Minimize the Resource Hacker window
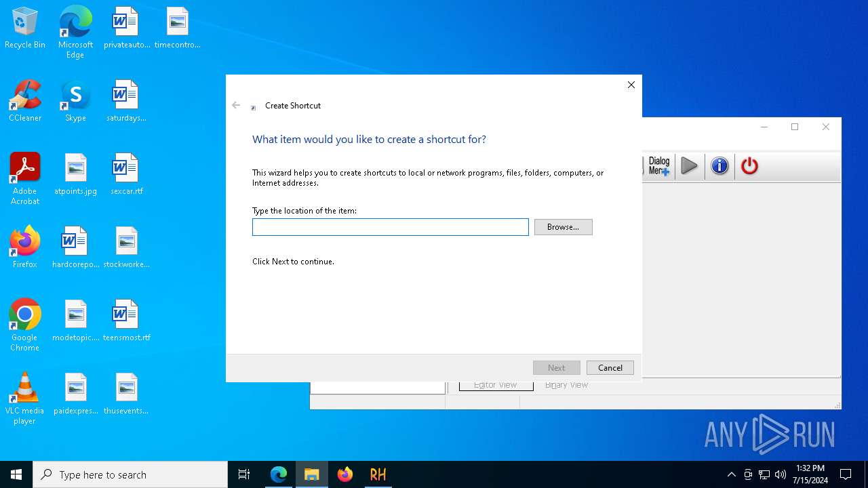The width and height of the screenshot is (868, 488). tap(764, 127)
